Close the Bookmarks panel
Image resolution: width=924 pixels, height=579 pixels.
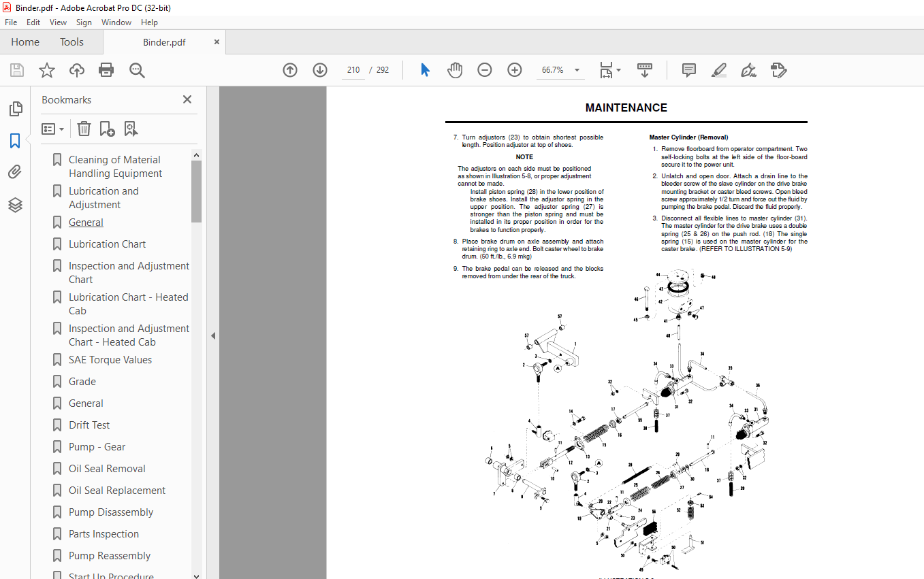(x=187, y=99)
